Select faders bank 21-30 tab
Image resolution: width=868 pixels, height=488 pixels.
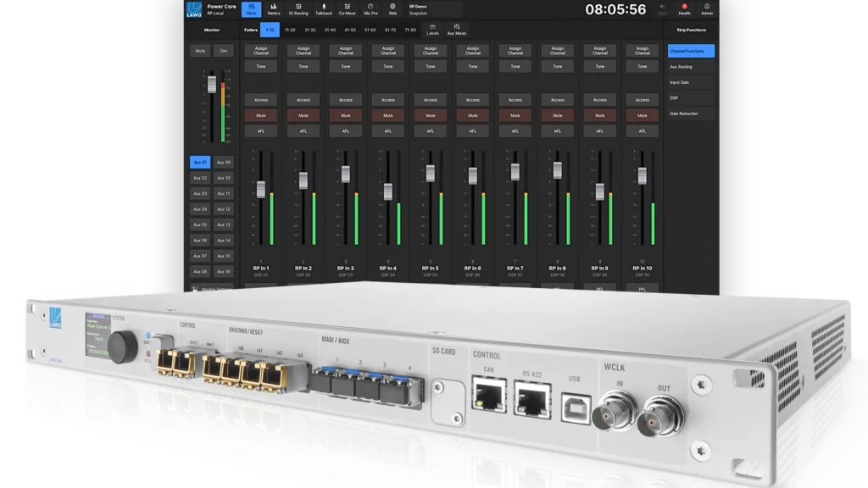[x=310, y=30]
